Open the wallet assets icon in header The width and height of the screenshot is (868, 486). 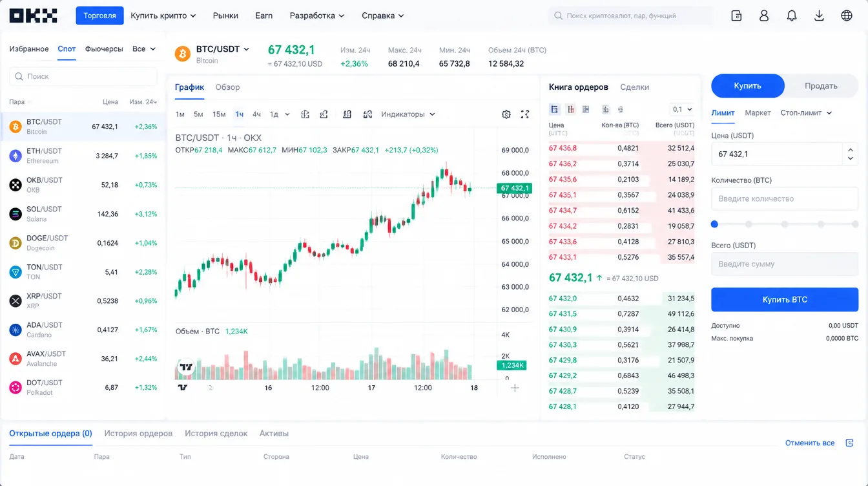point(736,16)
